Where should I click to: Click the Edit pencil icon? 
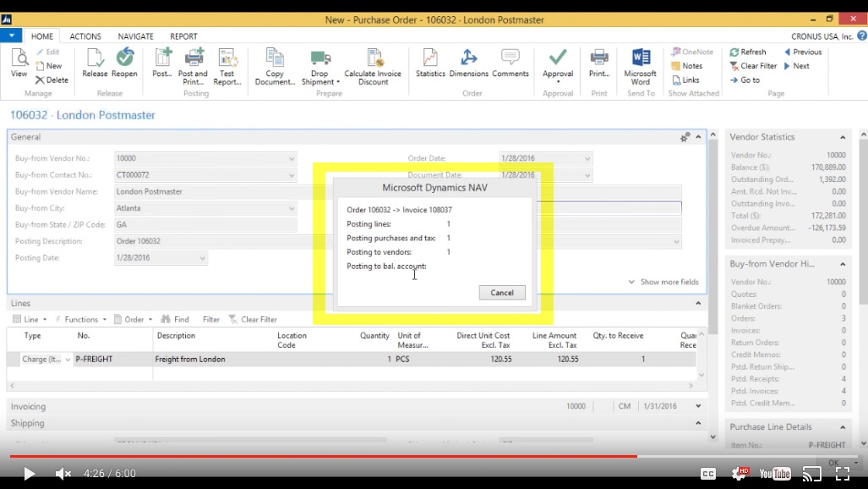pos(41,52)
